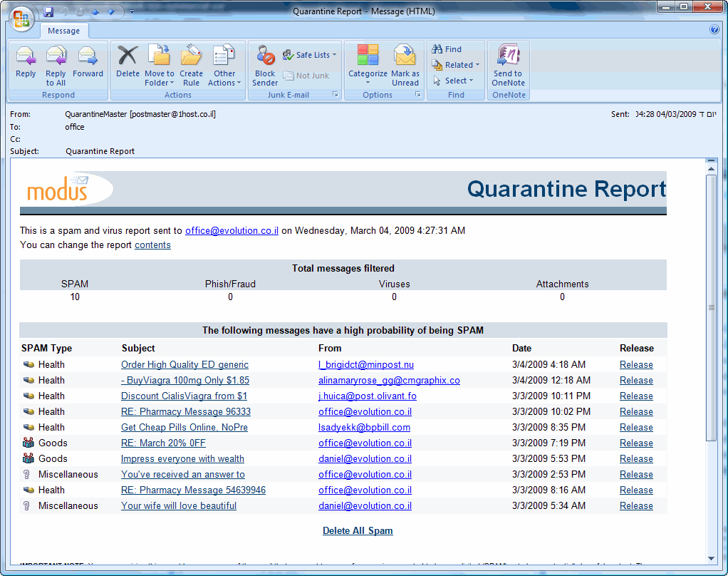This screenshot has height=576, width=728.
Task: Click the vertical scrollbar down arrow
Action: pyautogui.click(x=711, y=558)
